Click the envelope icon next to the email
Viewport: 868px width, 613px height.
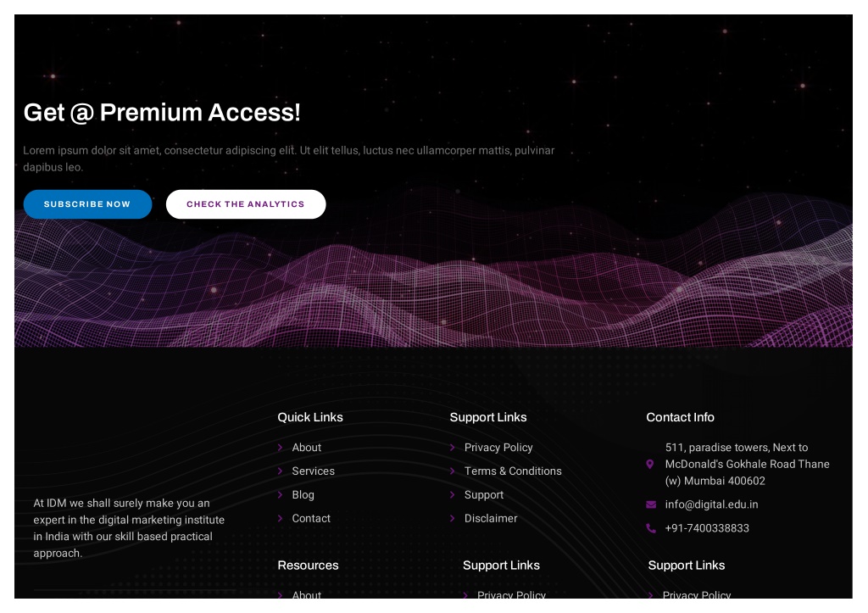click(651, 504)
